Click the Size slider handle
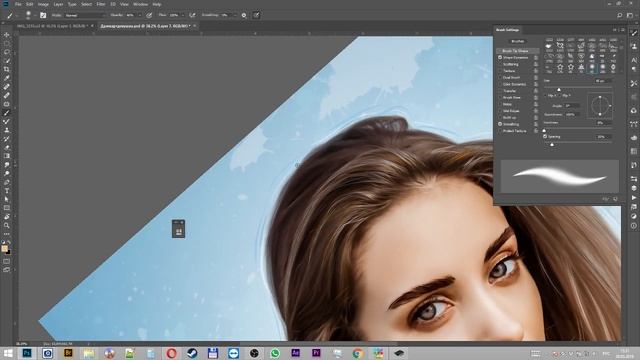The image size is (640, 360). 559,89
